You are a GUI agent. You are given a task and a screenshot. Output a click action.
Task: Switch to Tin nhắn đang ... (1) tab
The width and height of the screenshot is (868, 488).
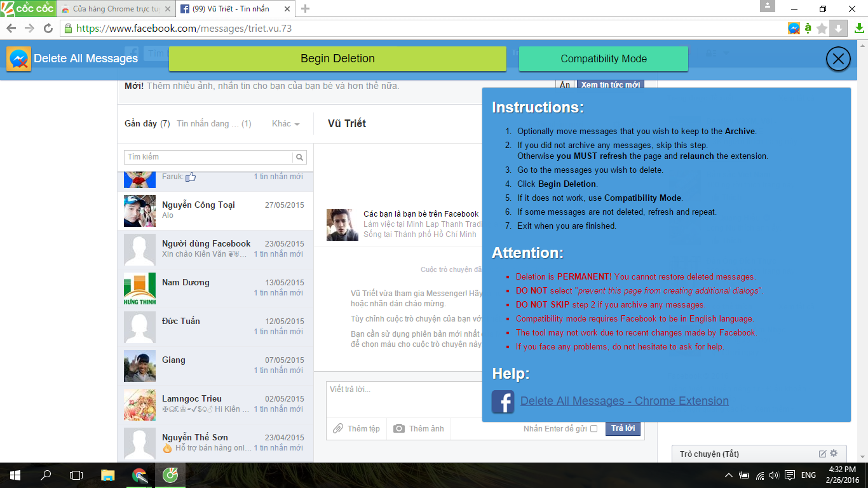pos(214,124)
